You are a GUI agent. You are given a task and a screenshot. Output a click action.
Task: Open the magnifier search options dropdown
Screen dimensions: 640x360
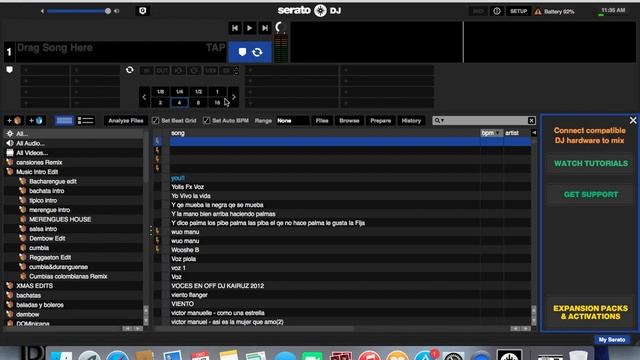click(x=439, y=120)
